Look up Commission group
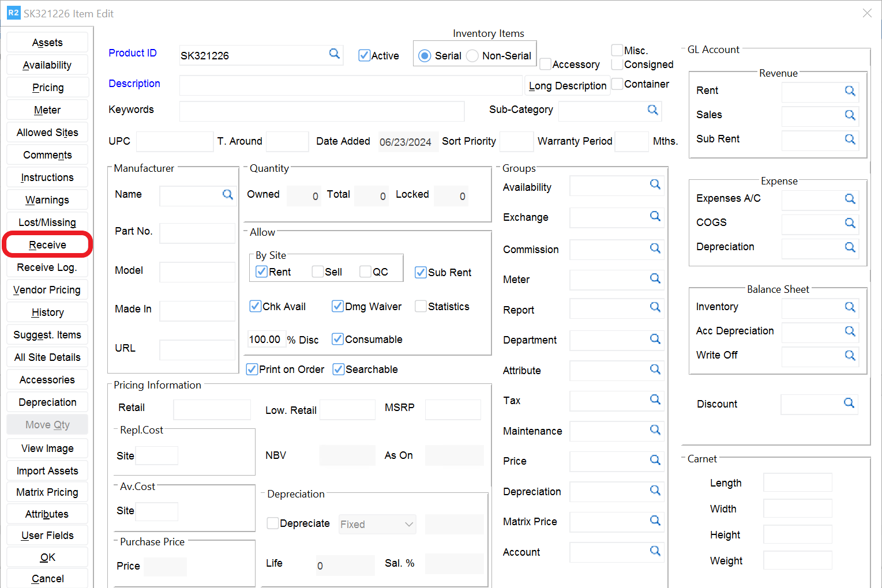882x588 pixels. [655, 248]
